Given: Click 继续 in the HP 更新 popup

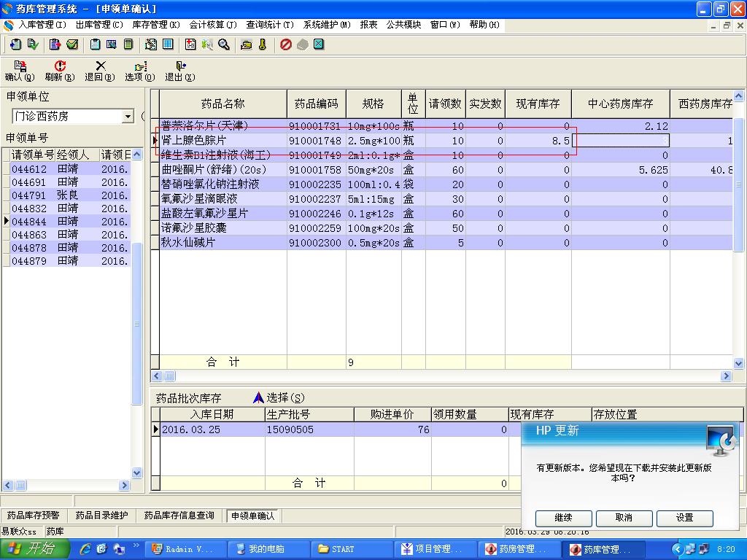Looking at the screenshot, I should (564, 518).
